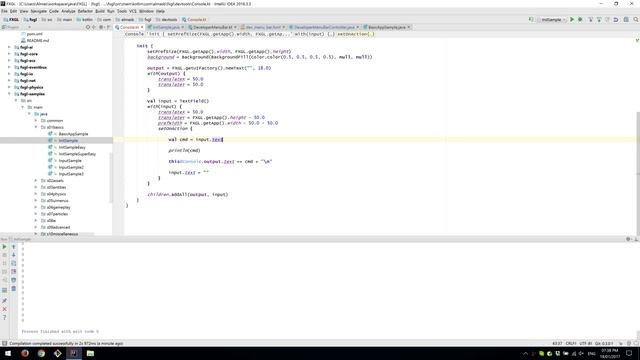Image resolution: width=640 pixels, height=360 pixels.
Task: Open the VCS menu
Action: click(133, 11)
